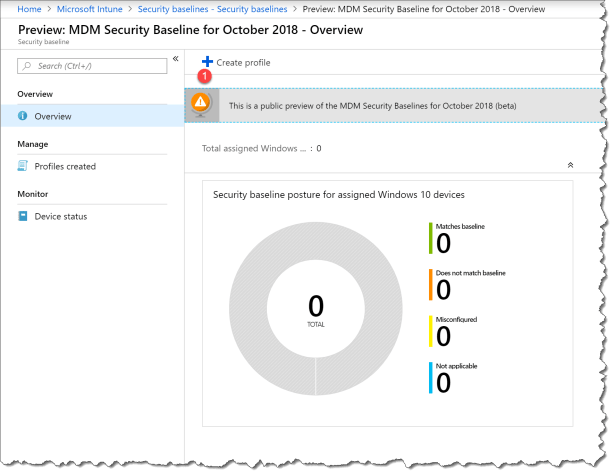Click the Monitor section heading

(33, 194)
